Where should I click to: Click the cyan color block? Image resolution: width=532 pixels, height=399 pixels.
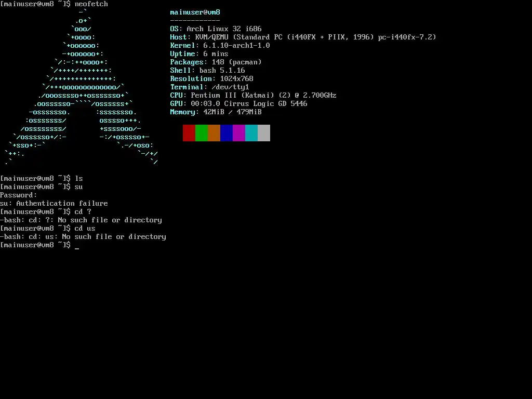[251, 133]
